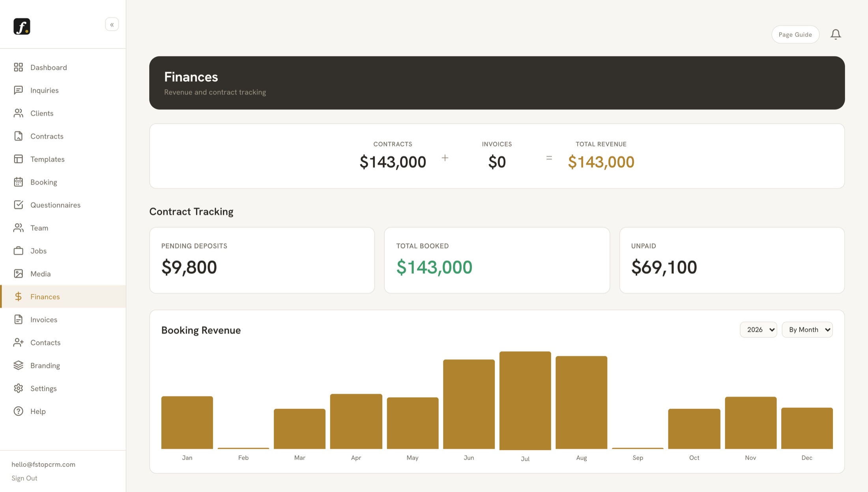Click the Inquiries message icon

click(x=19, y=90)
